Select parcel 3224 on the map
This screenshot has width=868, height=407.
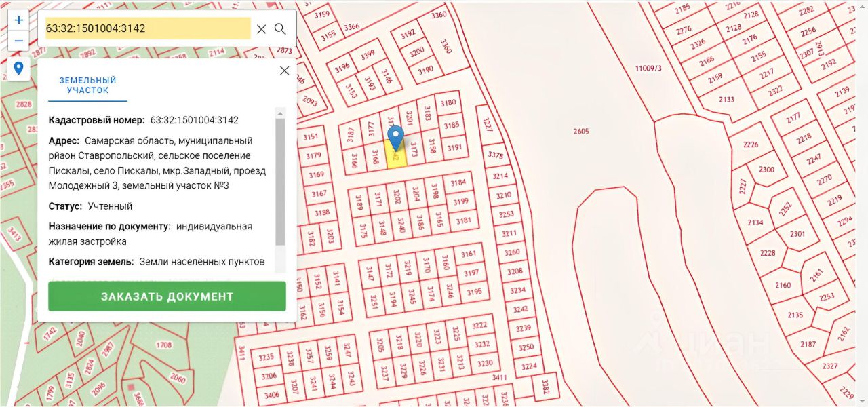pos(529,367)
